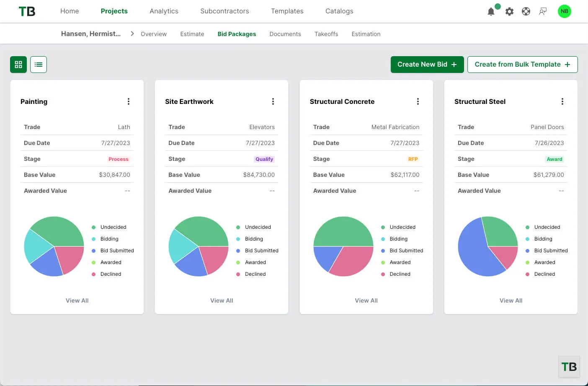Screen dimensions: 588x386
Task: Open the settings gear icon
Action: [509, 11]
